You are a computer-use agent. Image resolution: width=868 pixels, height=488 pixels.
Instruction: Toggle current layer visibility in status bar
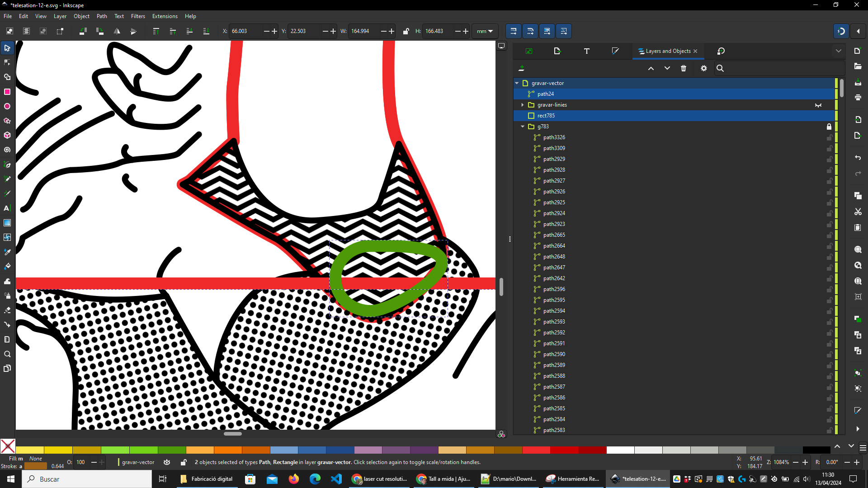167,462
